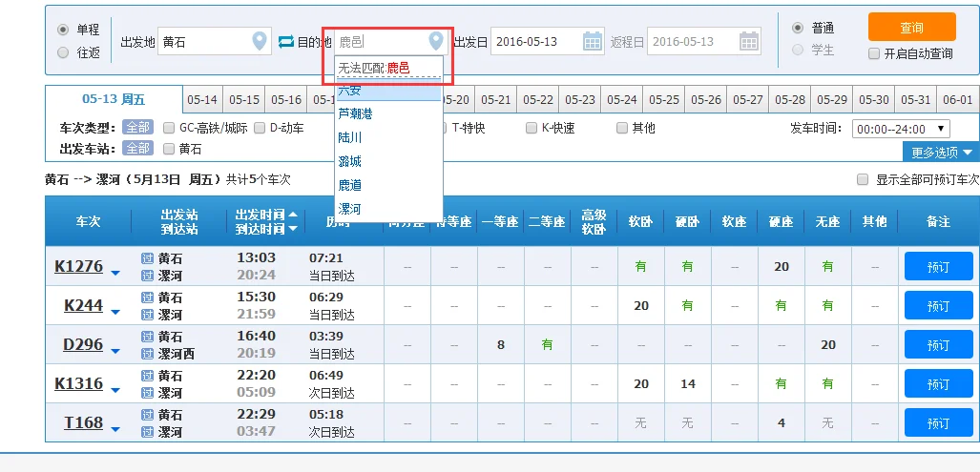This screenshot has width=980, height=472.
Task: Switch to the 05-15 date tab
Action: point(244,100)
